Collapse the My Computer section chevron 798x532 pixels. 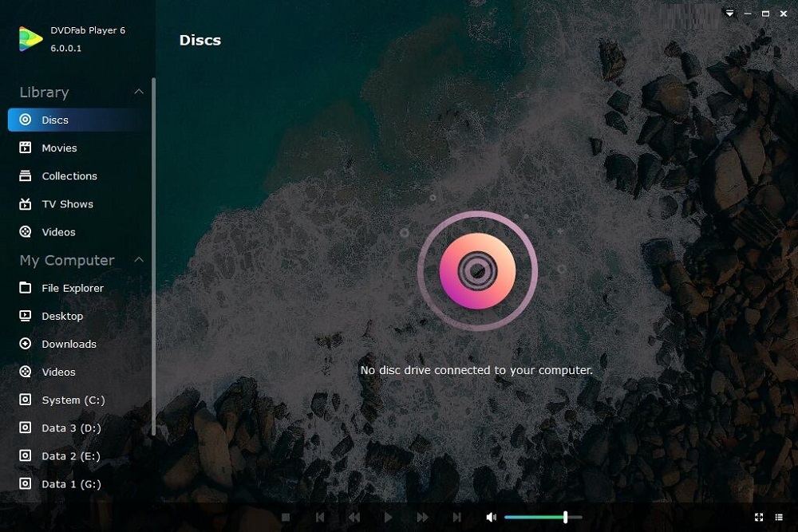pos(138,260)
